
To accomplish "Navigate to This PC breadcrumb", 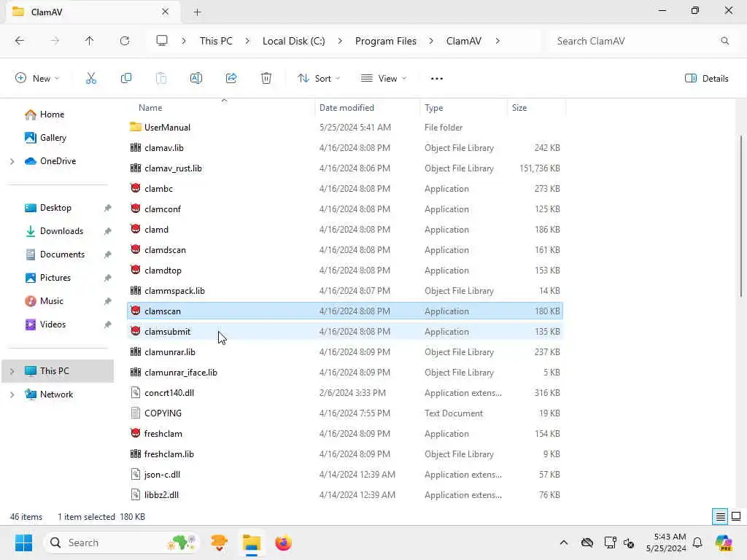I will pyautogui.click(x=216, y=41).
